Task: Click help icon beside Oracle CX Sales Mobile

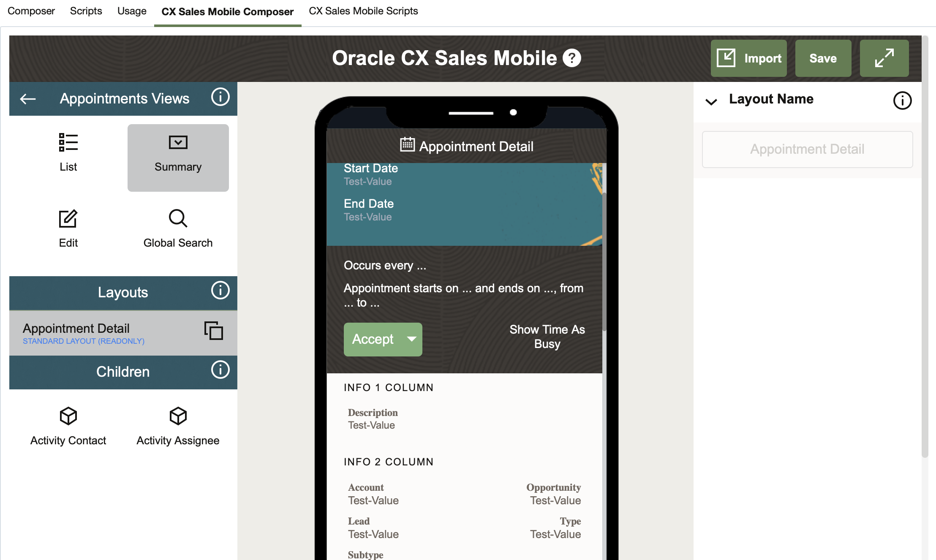Action: pos(572,58)
